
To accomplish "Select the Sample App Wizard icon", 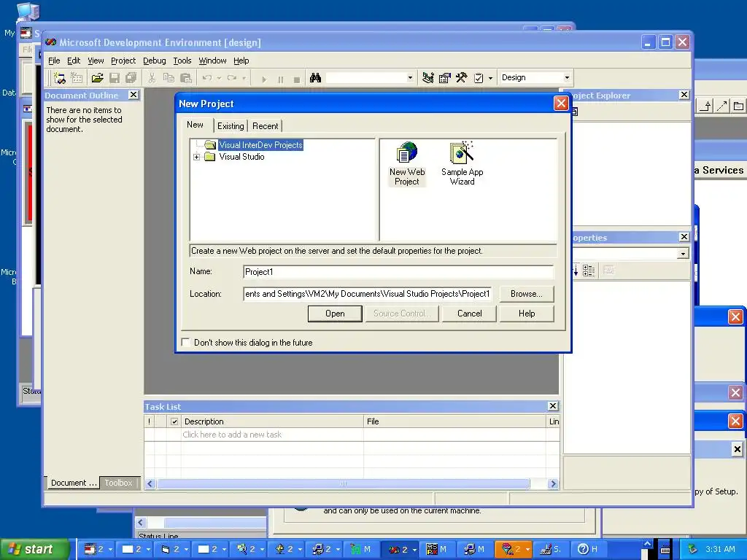I will coord(462,164).
